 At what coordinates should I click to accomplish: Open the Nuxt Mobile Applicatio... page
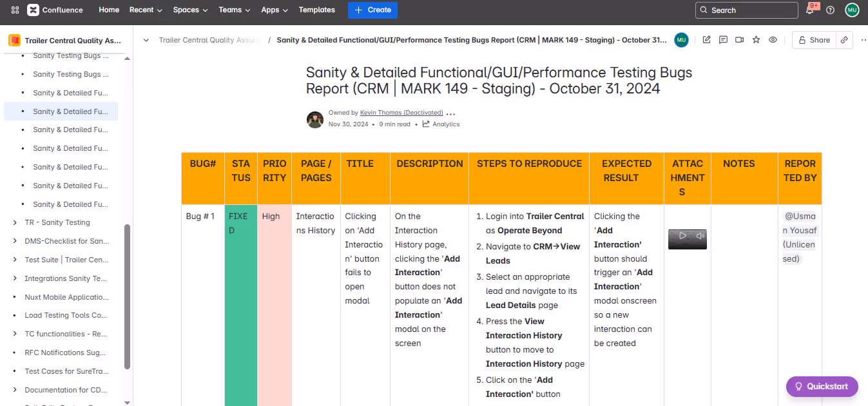[66, 297]
